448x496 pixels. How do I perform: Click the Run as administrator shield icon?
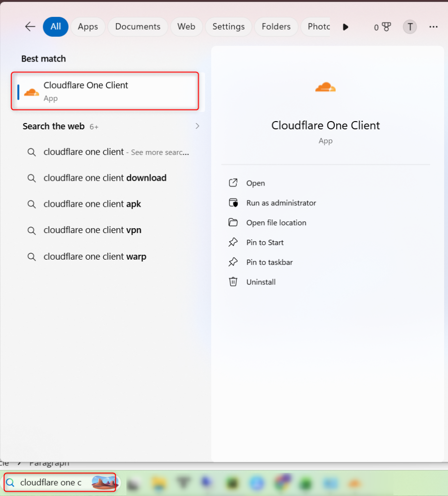click(233, 202)
